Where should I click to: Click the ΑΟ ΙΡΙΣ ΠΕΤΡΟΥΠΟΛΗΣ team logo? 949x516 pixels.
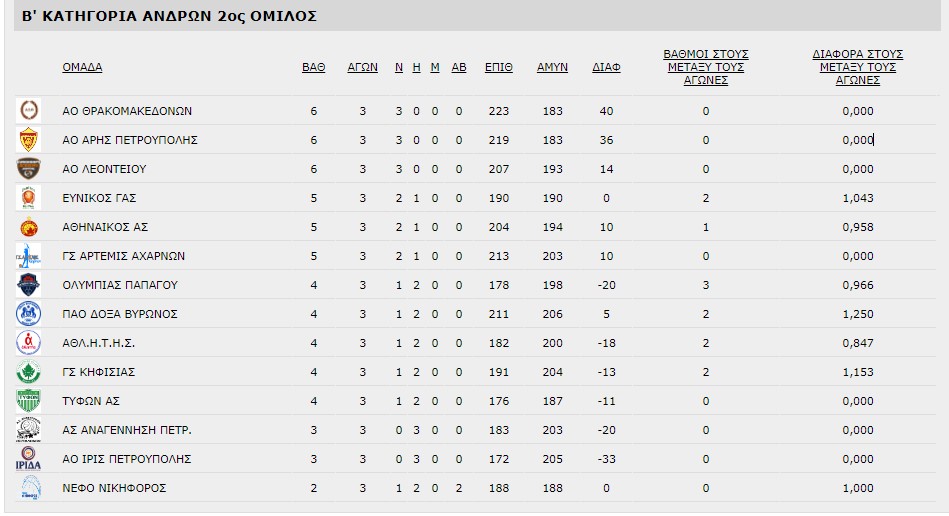pos(28,459)
